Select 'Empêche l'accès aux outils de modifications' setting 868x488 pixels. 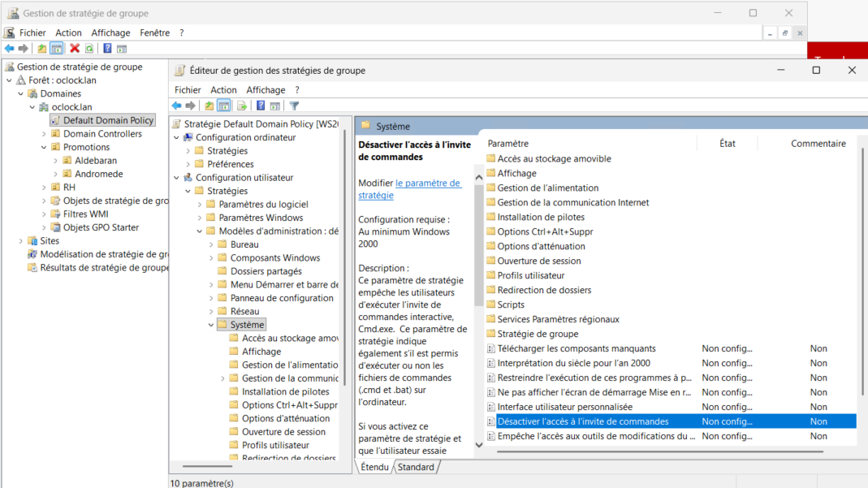pos(595,436)
